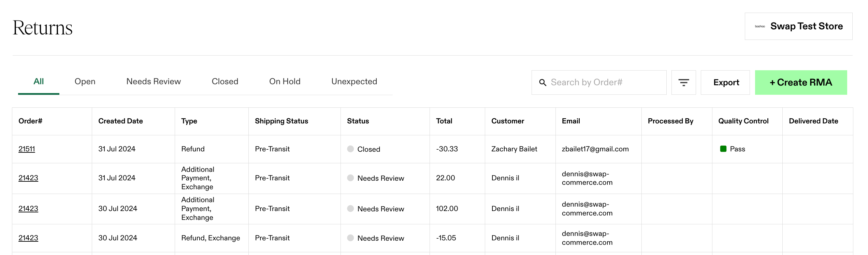Show the Unexpected returns tab

coord(354,81)
